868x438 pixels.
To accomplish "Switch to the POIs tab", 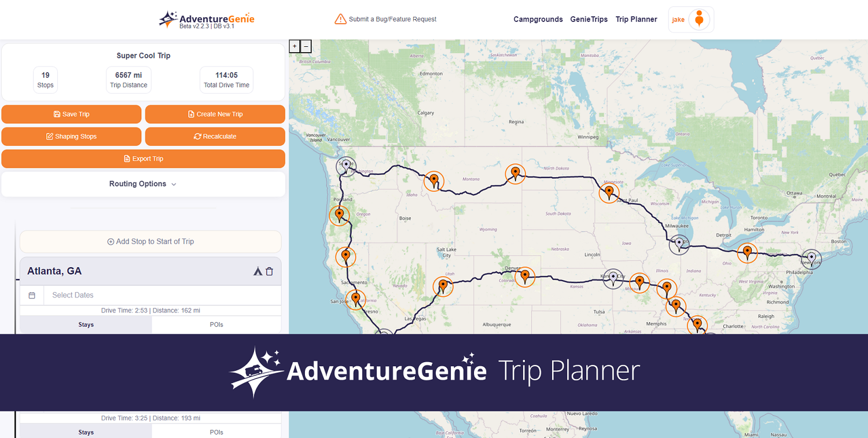I will (216, 325).
